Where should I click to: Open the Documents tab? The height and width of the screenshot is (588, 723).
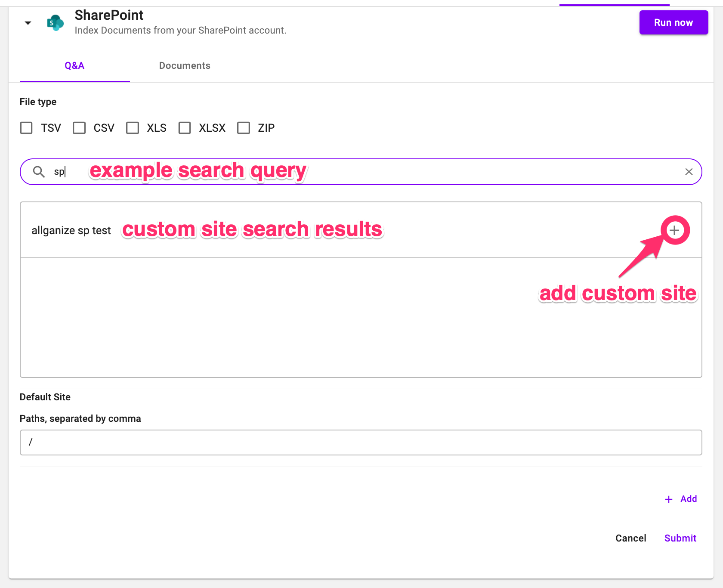pos(185,66)
